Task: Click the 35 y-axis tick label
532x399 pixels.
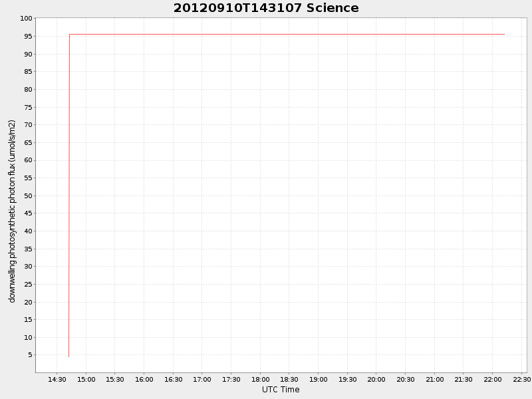Action: point(28,249)
